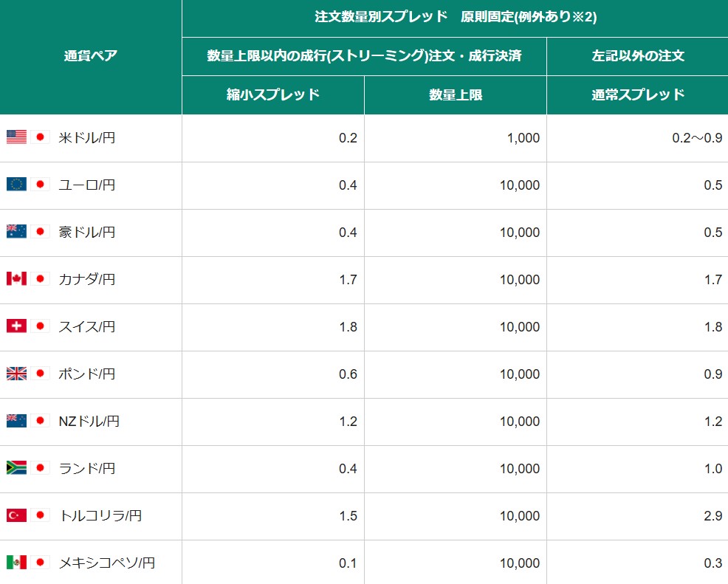Select the メキシコペソ/円 currency pair label
Screen dimensions: 728x584
coord(107,563)
